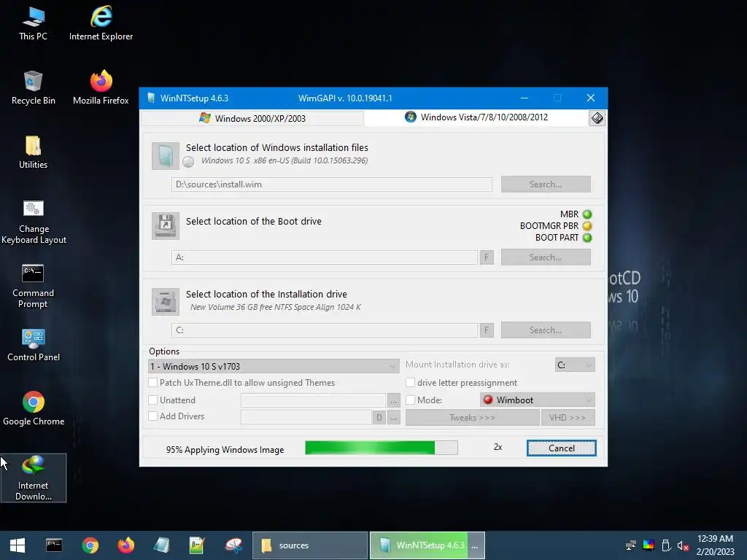747x560 pixels.
Task: Open the VHD >>> options
Action: point(568,418)
